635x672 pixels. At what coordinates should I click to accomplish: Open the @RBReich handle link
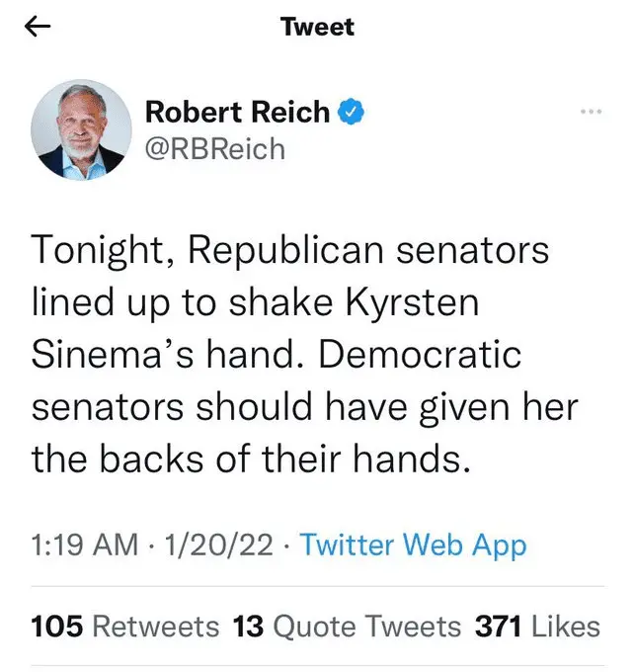click(214, 148)
